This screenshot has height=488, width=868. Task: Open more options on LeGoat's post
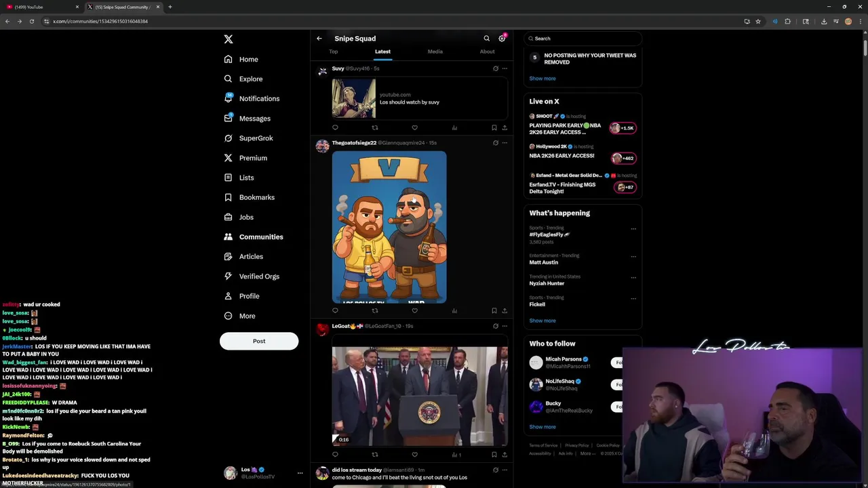click(505, 326)
